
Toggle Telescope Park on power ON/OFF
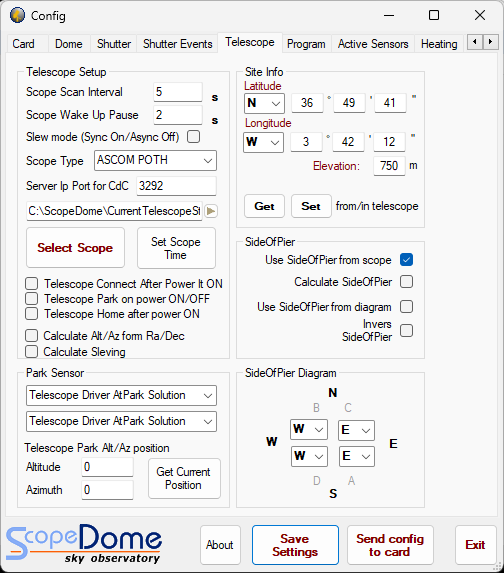31,299
